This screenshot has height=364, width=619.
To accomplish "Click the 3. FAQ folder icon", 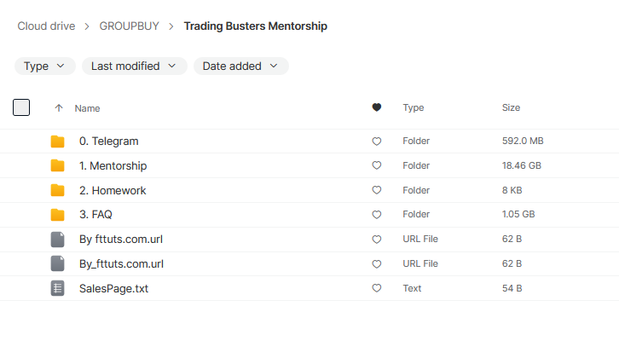I will point(58,215).
